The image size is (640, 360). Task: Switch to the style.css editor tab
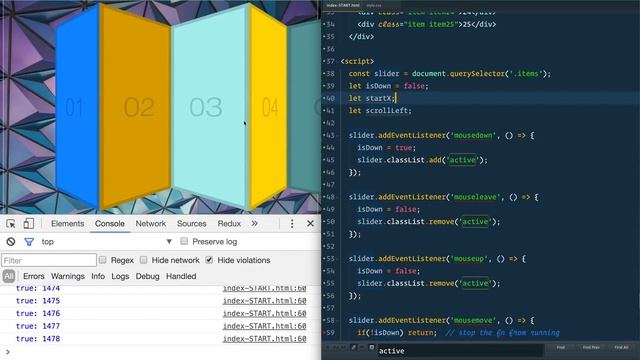click(x=373, y=5)
